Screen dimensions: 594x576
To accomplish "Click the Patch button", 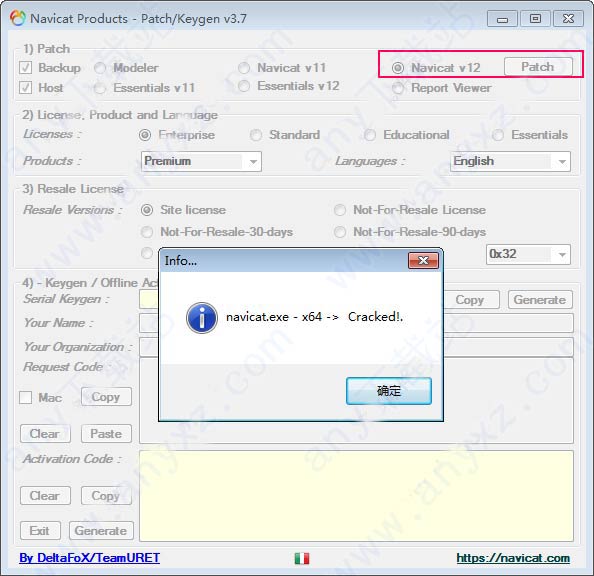I will [538, 67].
